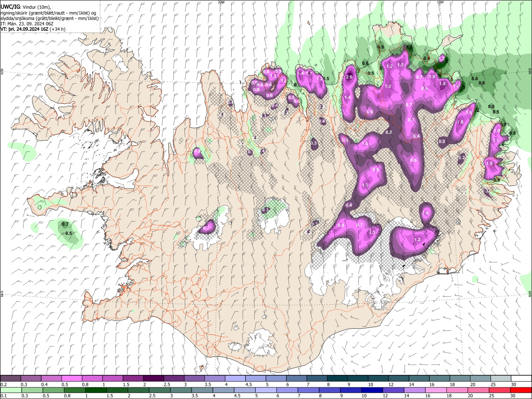Screen dimensions: 532x399
Task: Click the 'slydda/snjókoma' header line
Action: [x=49, y=18]
